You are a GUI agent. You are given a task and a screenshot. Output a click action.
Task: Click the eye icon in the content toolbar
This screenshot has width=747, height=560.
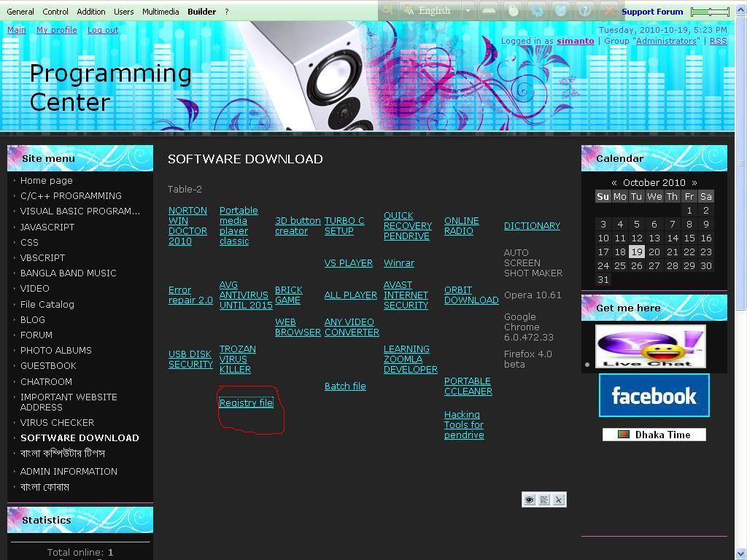529,499
